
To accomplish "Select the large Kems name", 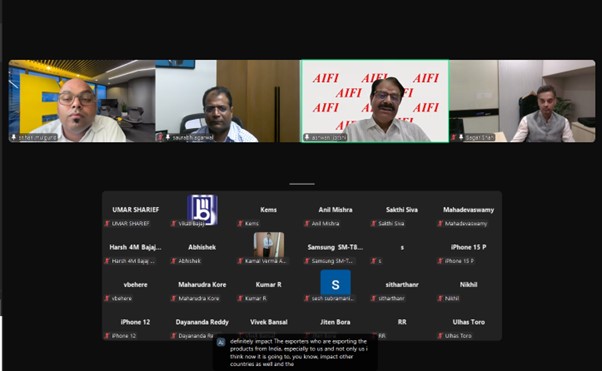I will pyautogui.click(x=268, y=210).
